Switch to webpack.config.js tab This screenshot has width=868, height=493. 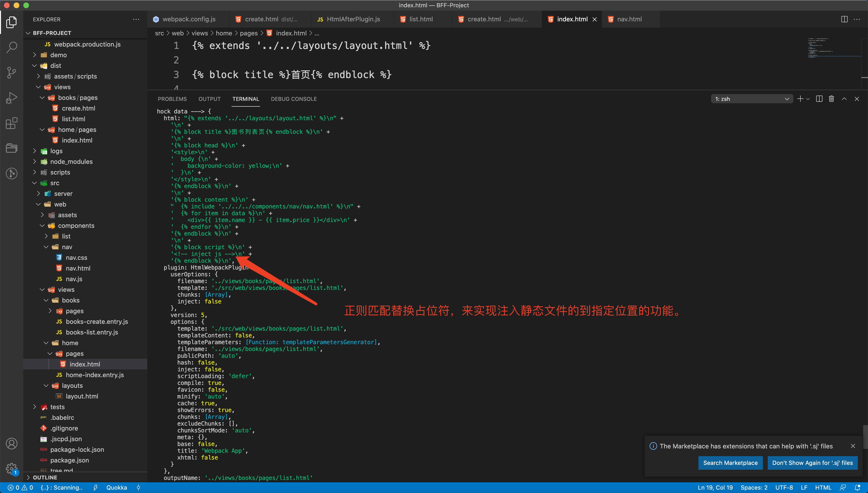188,19
